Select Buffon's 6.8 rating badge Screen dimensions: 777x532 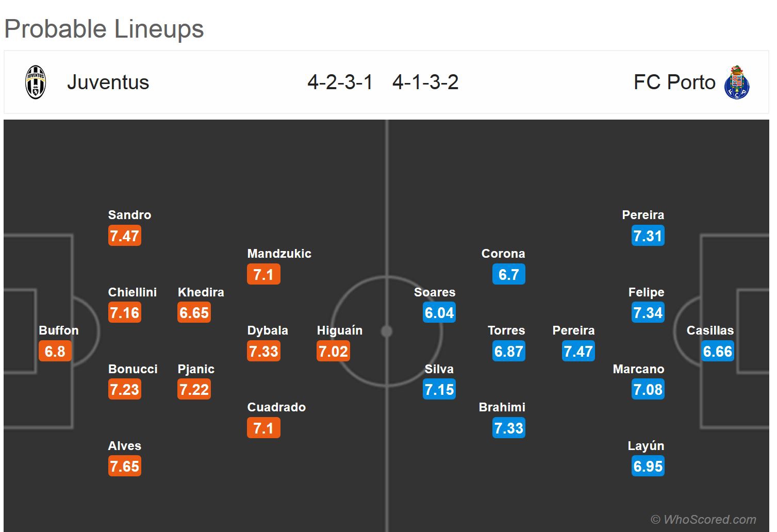tap(55, 352)
